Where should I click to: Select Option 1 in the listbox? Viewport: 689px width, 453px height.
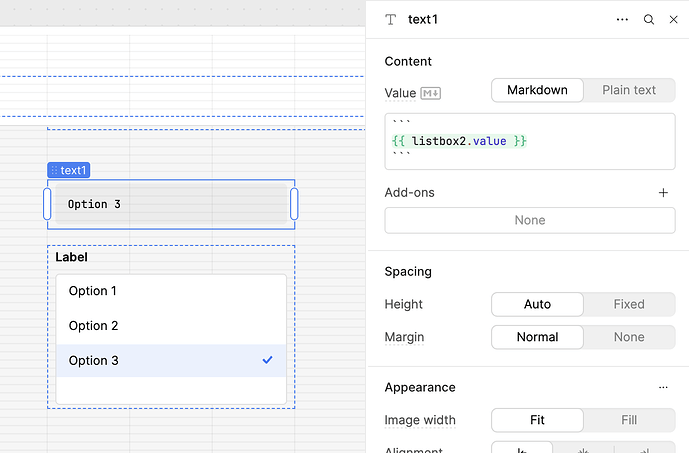click(171, 291)
